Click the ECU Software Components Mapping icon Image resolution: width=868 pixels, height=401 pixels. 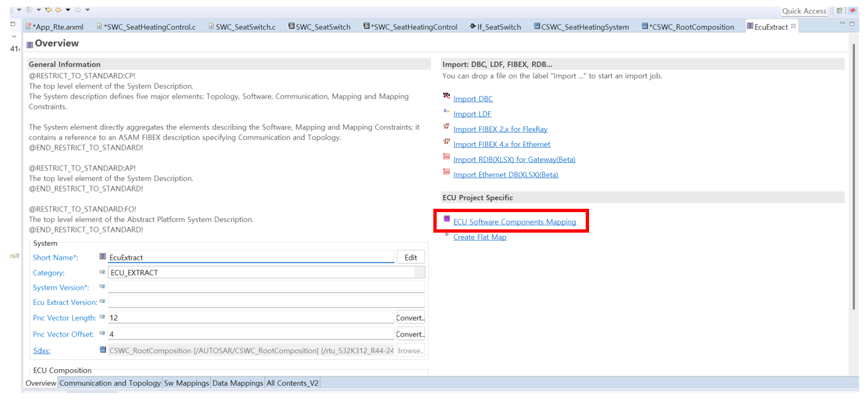[x=447, y=219]
